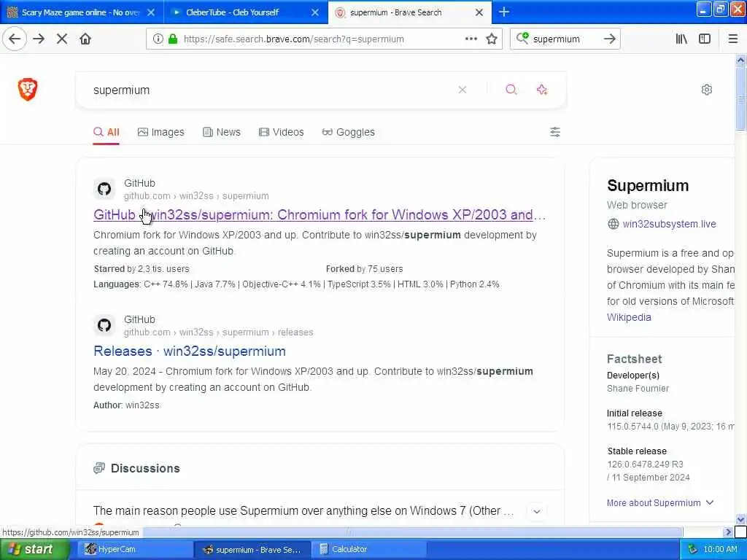Image resolution: width=747 pixels, height=560 pixels.
Task: Open the Windows Start menu
Action: pos(35,549)
